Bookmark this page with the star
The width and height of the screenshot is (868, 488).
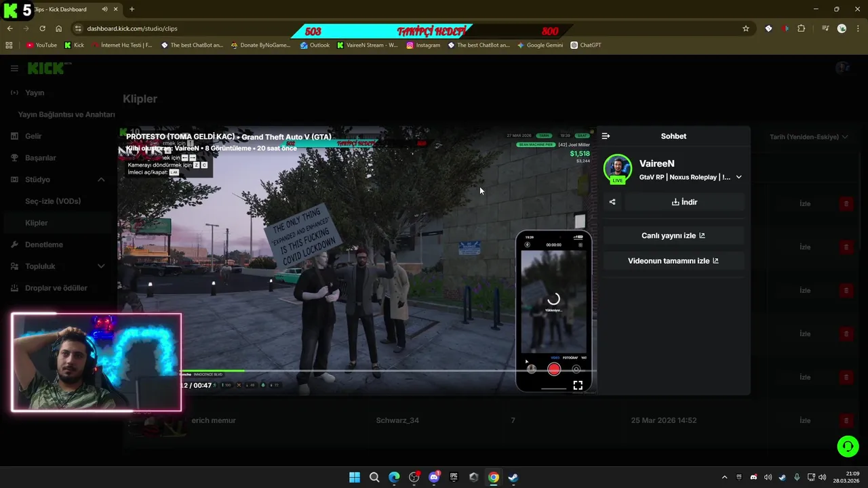click(746, 28)
